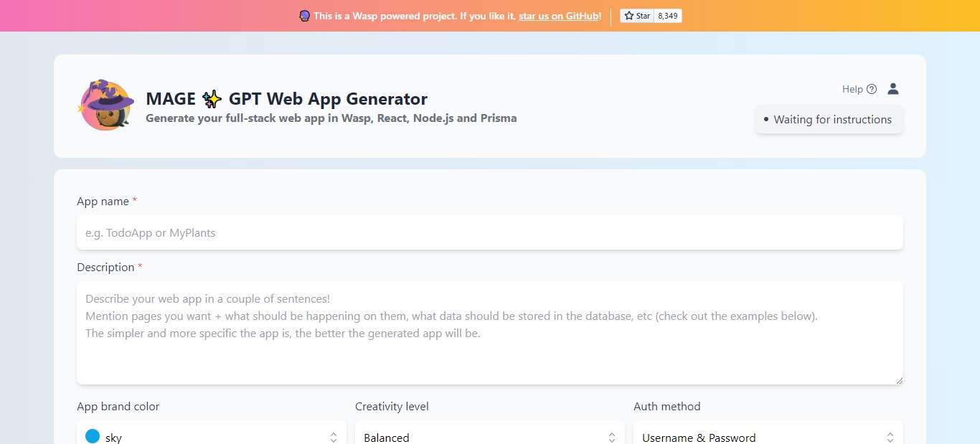Expand the App brand color dropdown arrows

click(334, 437)
